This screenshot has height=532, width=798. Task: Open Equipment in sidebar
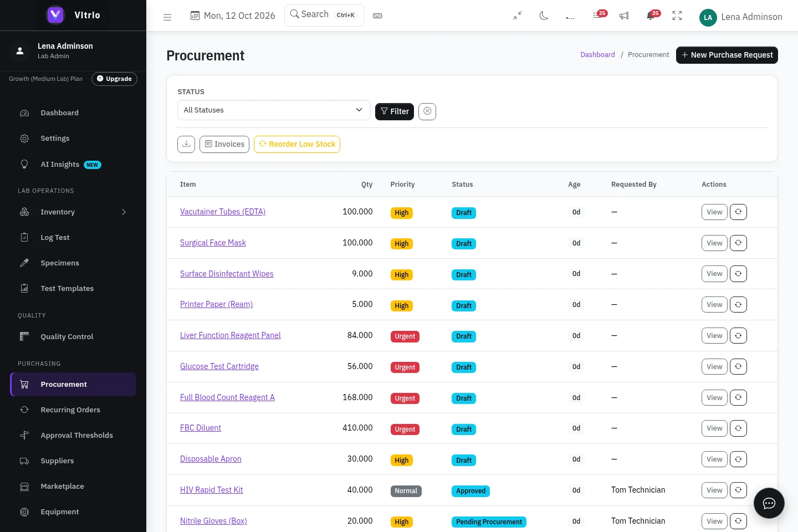pos(73,512)
